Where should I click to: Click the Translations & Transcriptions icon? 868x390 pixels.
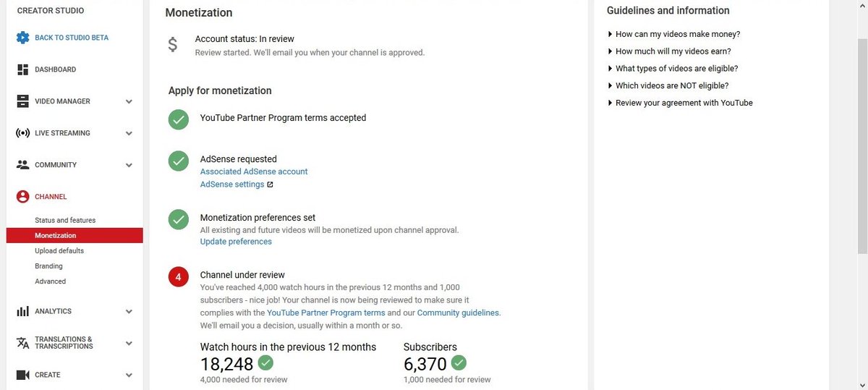22,343
